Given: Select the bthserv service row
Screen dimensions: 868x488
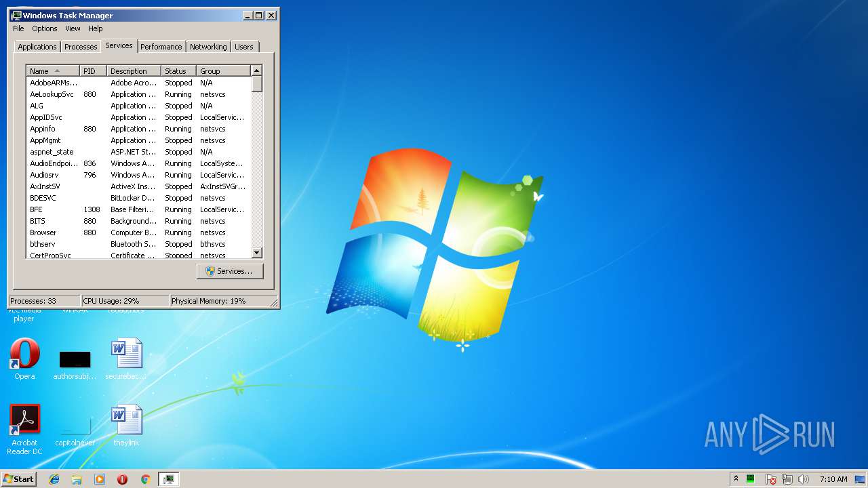Looking at the screenshot, I should [138, 244].
